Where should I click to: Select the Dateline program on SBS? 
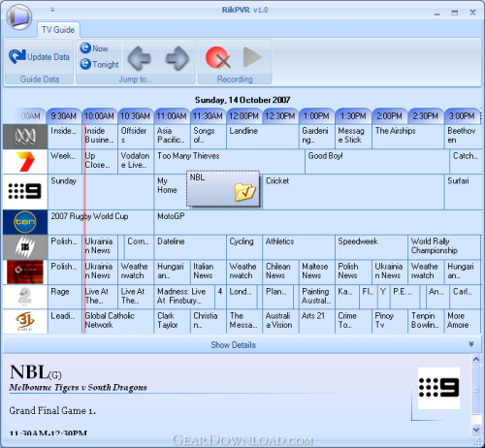(190, 247)
